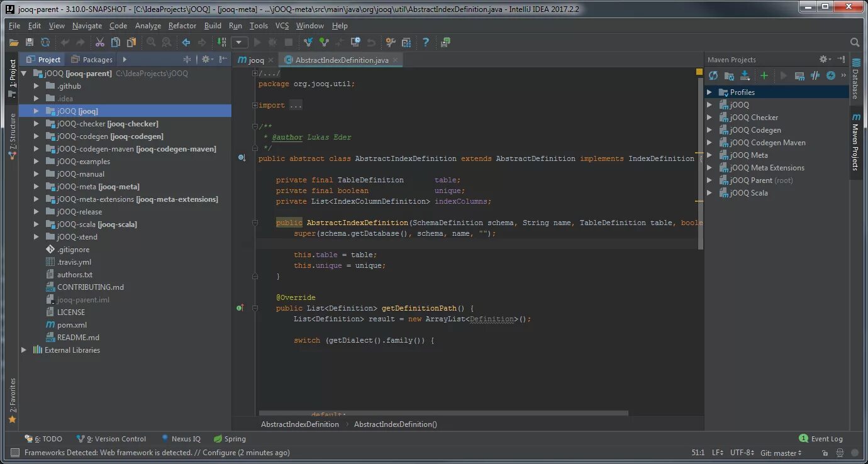
Task: Open the VCS menu
Action: coord(282,26)
